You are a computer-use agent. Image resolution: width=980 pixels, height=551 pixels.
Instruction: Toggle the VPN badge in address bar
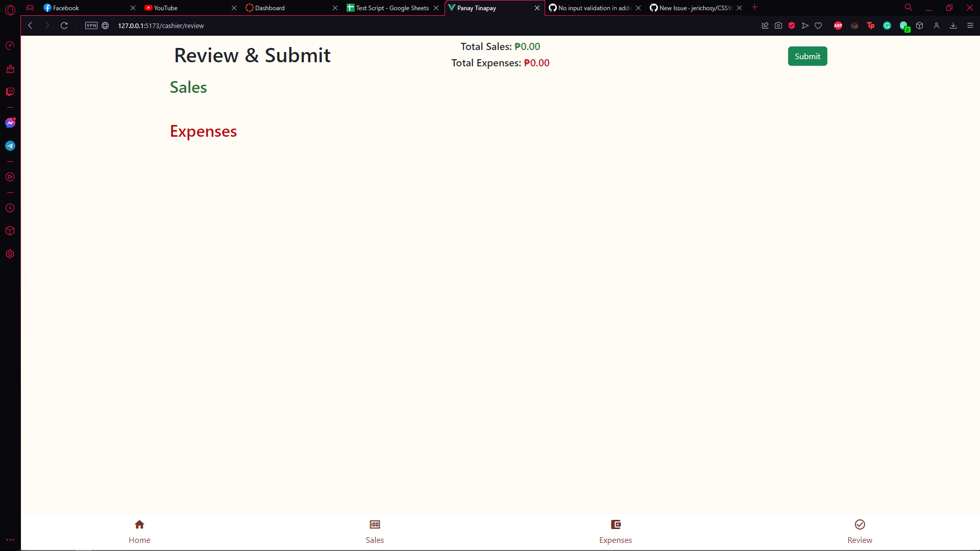(91, 26)
